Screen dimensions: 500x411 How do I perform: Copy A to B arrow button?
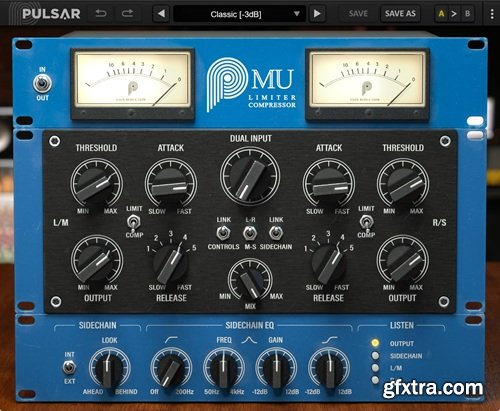click(x=454, y=14)
